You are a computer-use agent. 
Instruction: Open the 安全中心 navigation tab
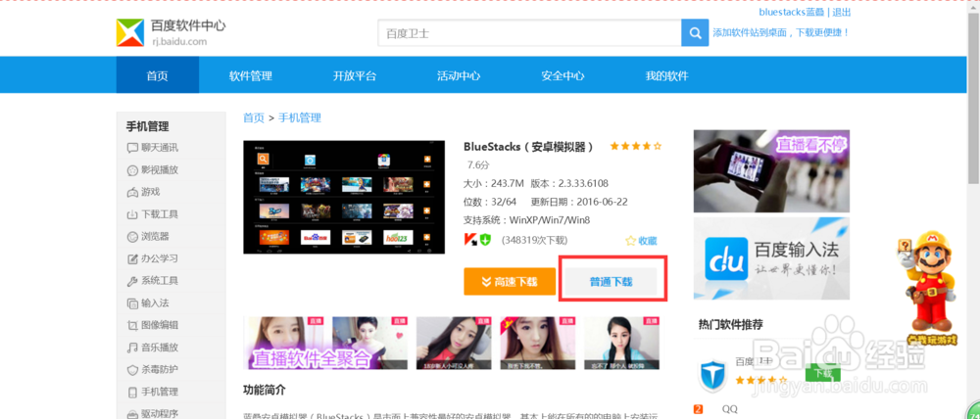pyautogui.click(x=563, y=75)
